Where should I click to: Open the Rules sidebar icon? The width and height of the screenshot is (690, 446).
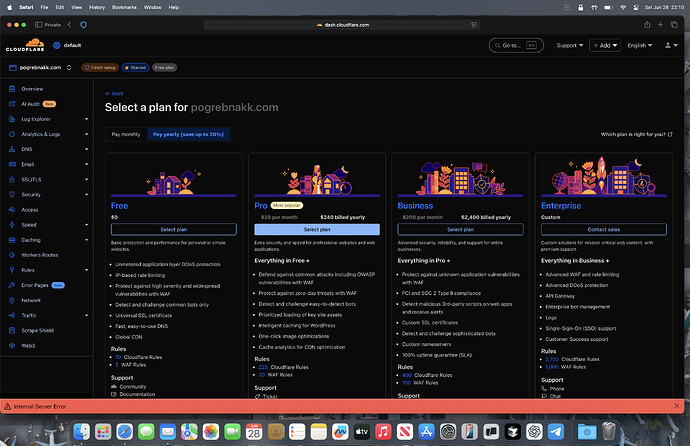pos(12,270)
